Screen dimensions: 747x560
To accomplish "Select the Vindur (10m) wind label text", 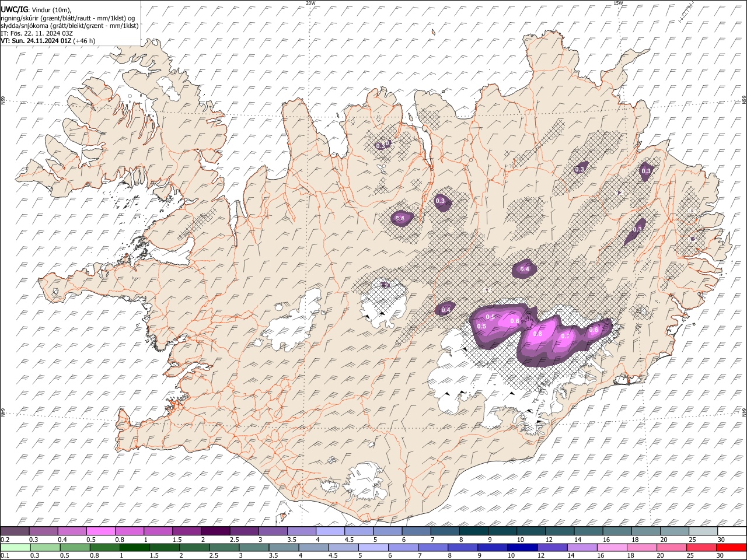I will point(52,10).
